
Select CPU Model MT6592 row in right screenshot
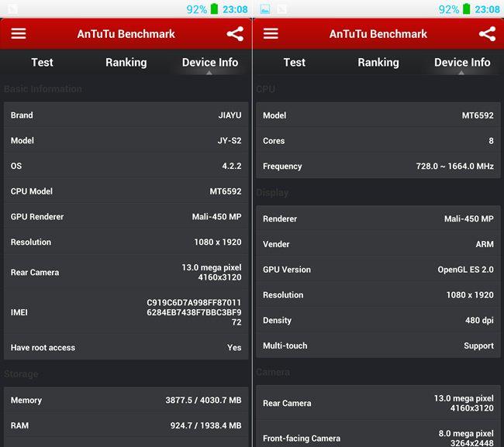pos(378,115)
